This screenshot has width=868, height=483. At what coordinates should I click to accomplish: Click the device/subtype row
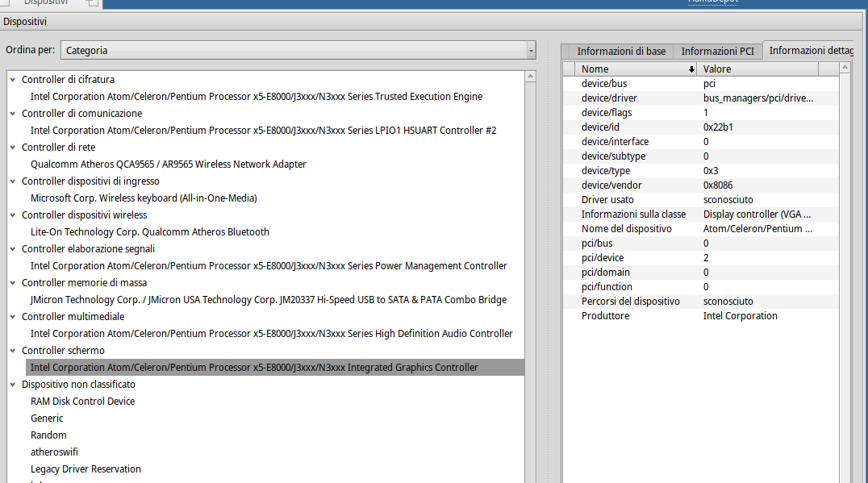point(701,156)
